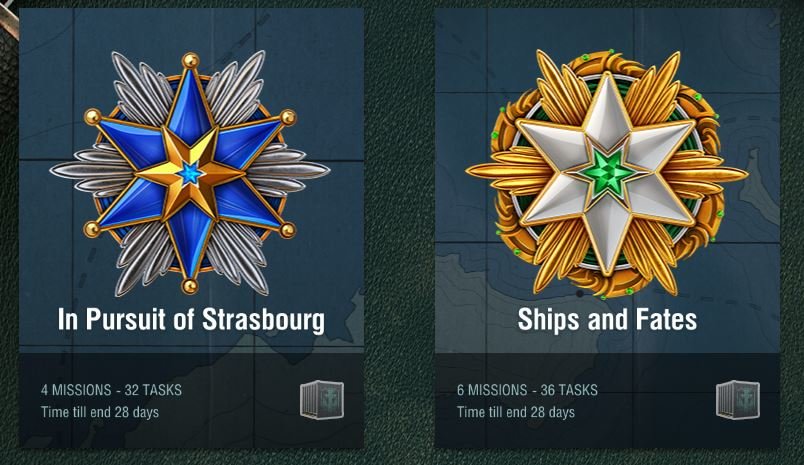Click the green leather gap between campaign cards
The height and width of the screenshot is (465, 804).
(399, 231)
